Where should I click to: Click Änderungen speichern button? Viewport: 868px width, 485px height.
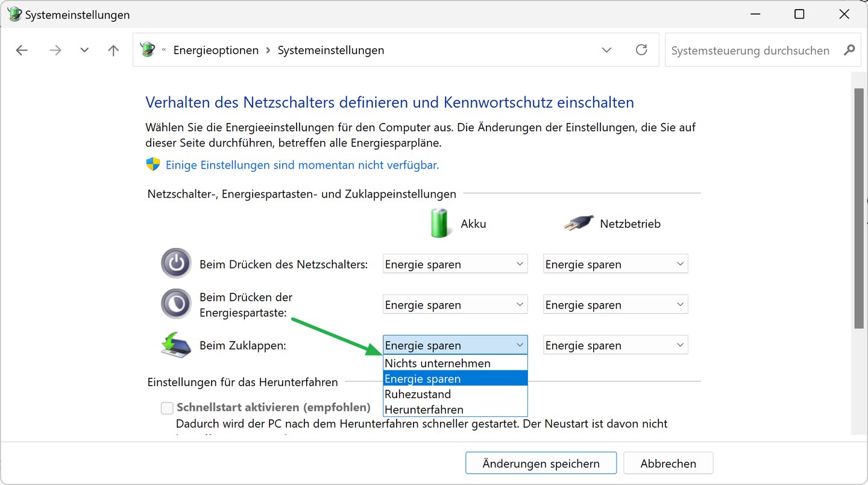[x=541, y=463]
